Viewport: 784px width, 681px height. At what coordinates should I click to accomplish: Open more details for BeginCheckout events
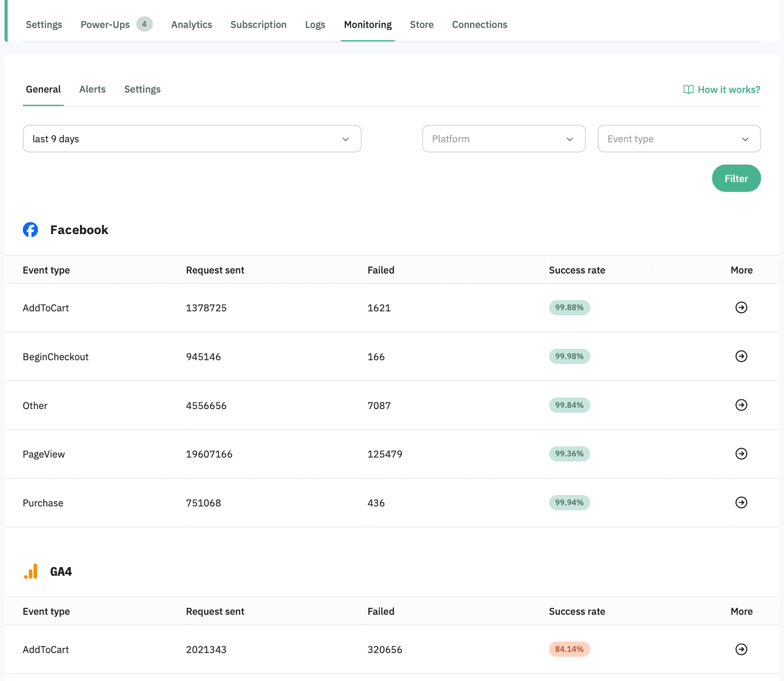[741, 357]
